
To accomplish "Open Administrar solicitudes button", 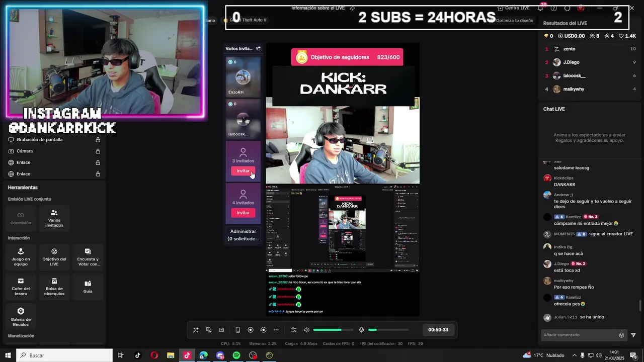I will coord(243,235).
